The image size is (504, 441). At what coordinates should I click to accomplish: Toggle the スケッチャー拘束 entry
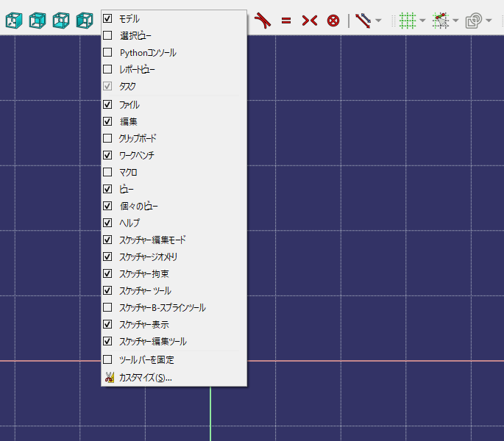pos(174,273)
